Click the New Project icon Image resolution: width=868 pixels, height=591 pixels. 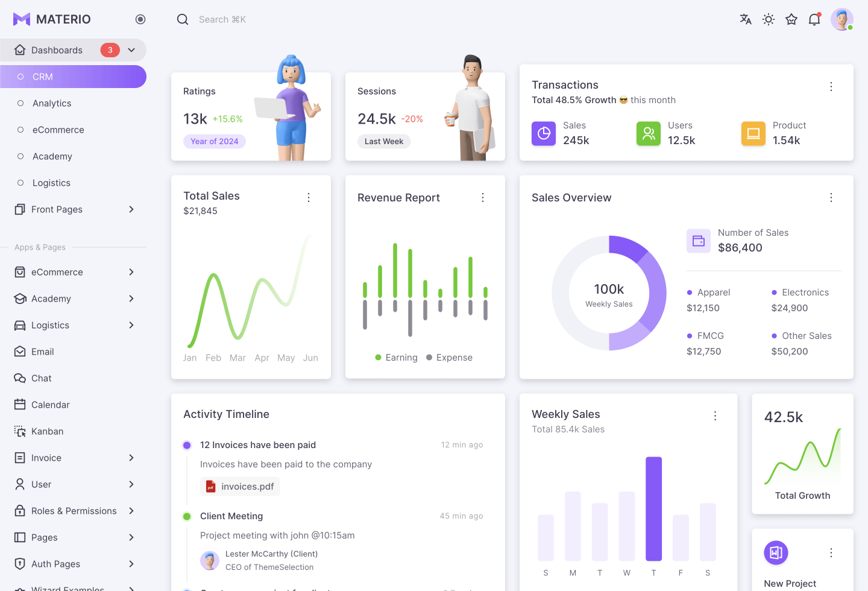point(776,552)
